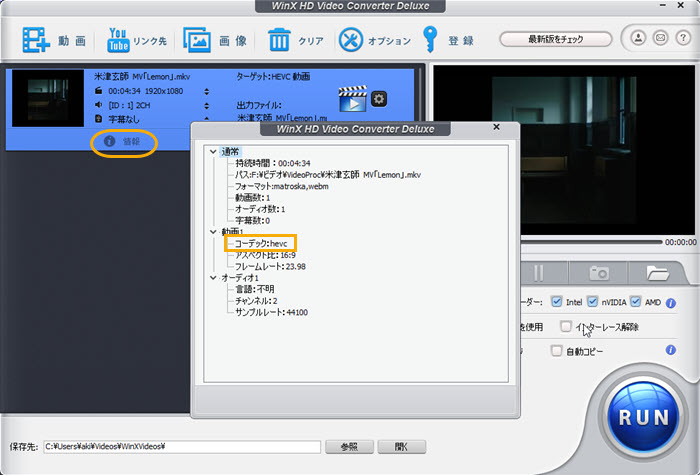Select the チャンネル:2 row

[x=256, y=301]
